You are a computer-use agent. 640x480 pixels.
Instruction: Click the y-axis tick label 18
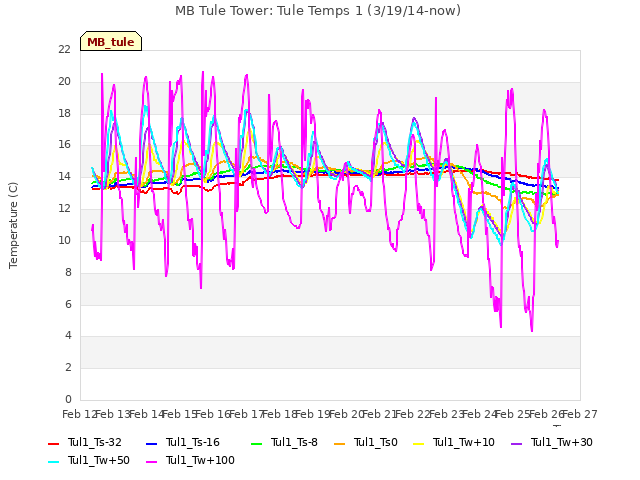[64, 113]
